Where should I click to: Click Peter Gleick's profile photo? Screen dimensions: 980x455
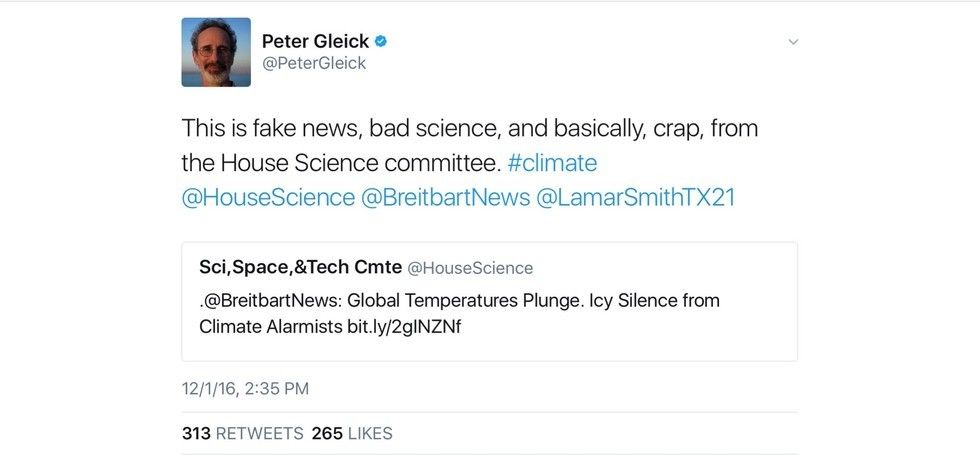216,52
